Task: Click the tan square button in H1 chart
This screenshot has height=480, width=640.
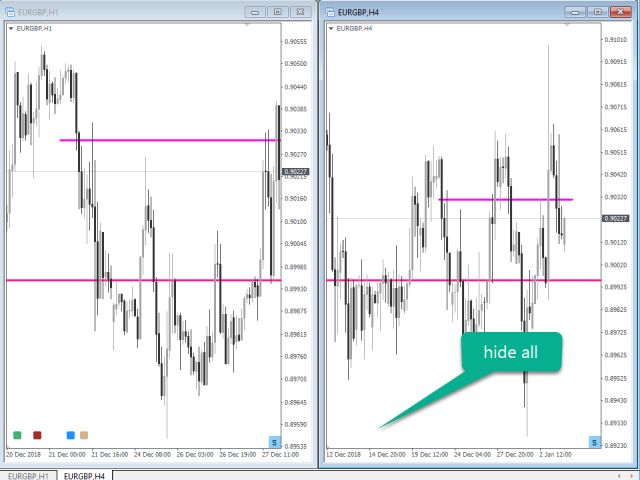Action: (84, 435)
